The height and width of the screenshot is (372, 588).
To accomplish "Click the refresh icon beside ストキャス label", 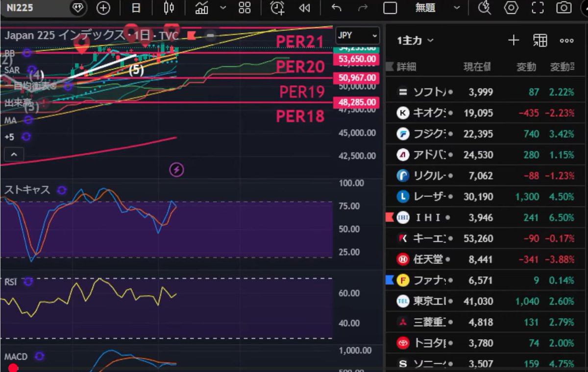I will tap(62, 190).
